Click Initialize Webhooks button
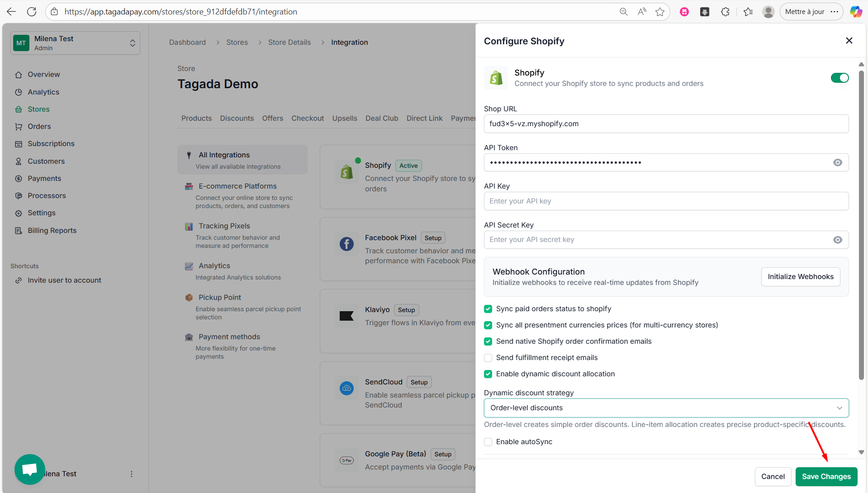Image resolution: width=868 pixels, height=493 pixels. coord(801,277)
